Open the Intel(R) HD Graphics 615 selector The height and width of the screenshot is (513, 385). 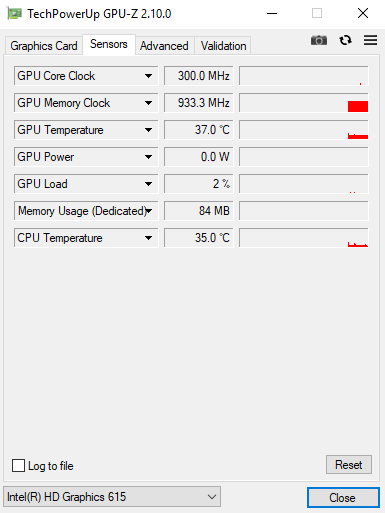(x=112, y=497)
